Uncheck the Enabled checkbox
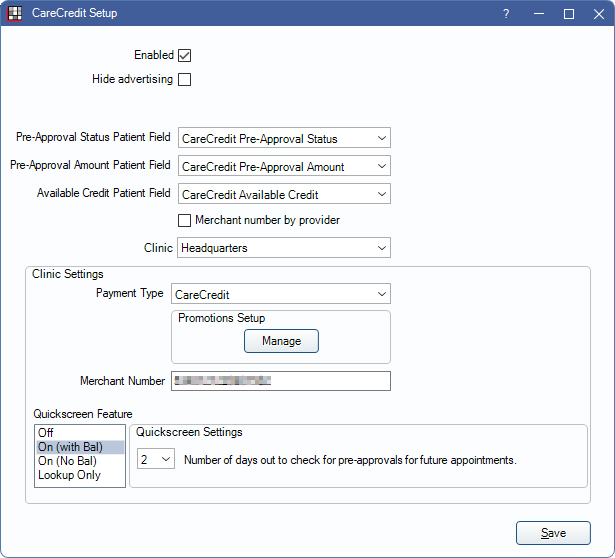This screenshot has height=558, width=615. (184, 55)
